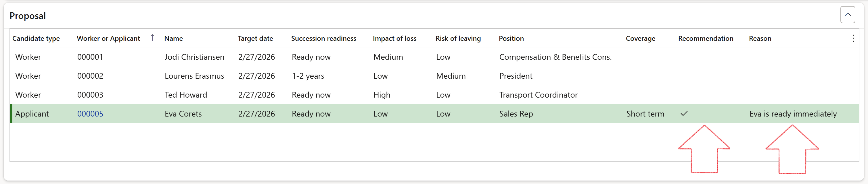This screenshot has width=868, height=184.
Task: Click sort arrow on Worker or Applicant
Action: (152, 38)
